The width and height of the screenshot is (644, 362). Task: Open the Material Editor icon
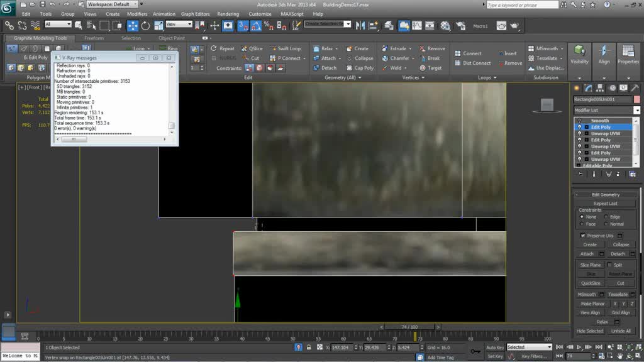[445, 26]
